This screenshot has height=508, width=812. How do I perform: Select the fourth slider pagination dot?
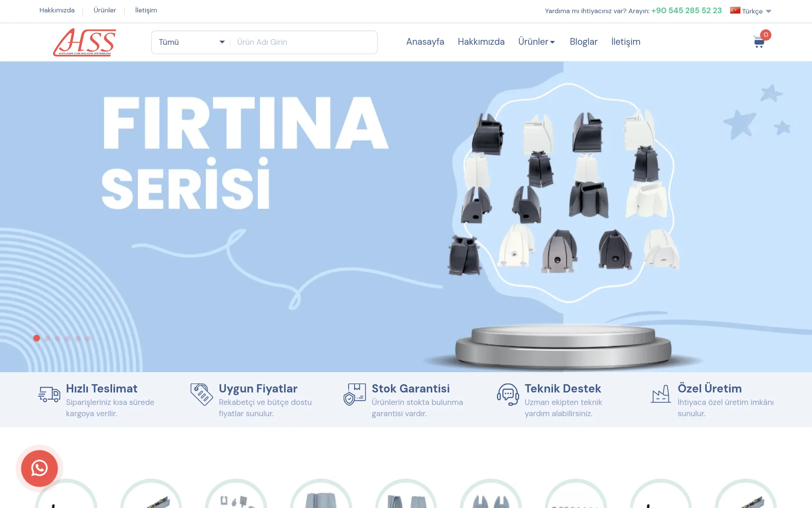[x=68, y=338]
